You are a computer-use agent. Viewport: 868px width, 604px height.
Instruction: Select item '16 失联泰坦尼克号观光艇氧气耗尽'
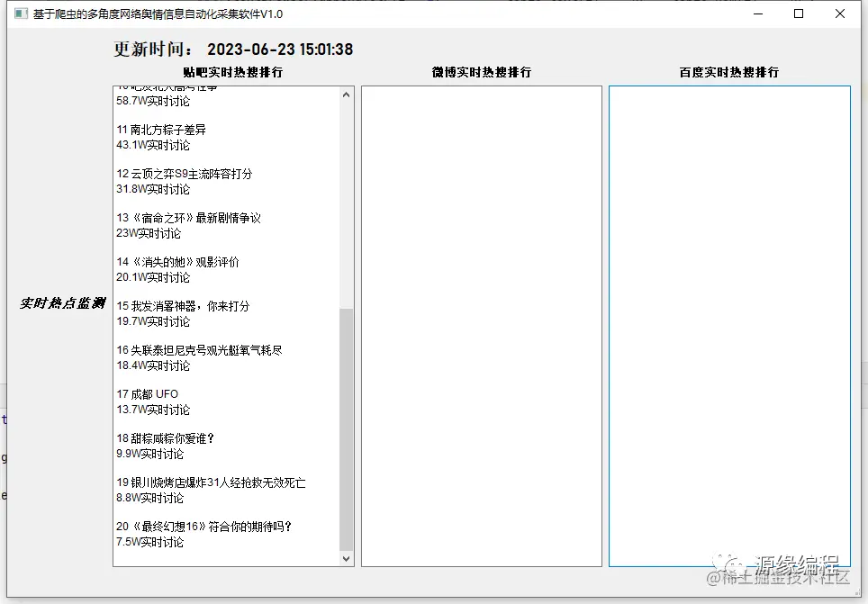[199, 350]
